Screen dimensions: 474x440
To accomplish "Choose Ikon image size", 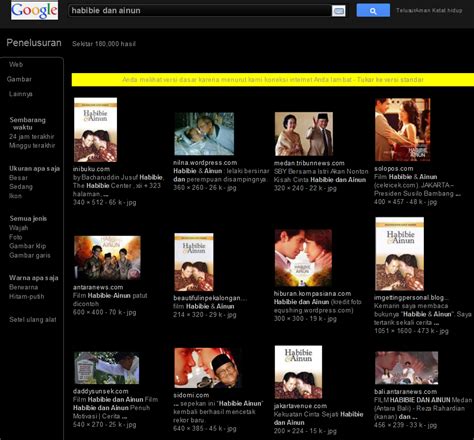I will pyautogui.click(x=15, y=196).
